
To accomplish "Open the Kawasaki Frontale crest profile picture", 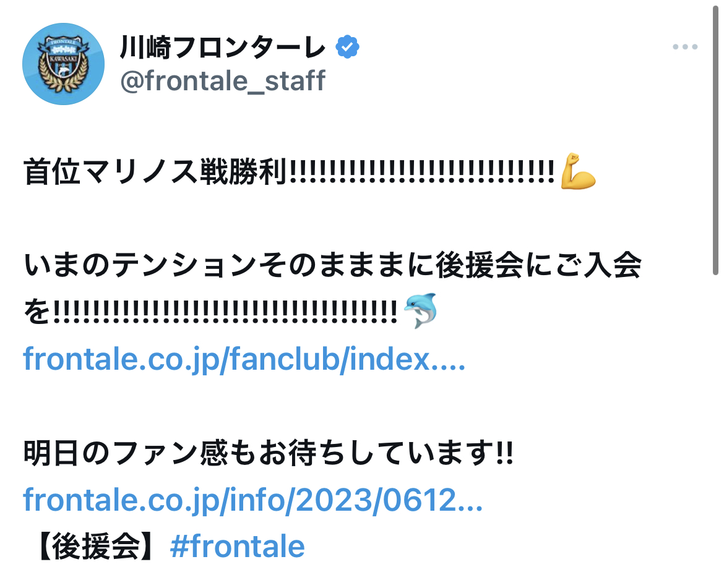I will click(x=63, y=64).
